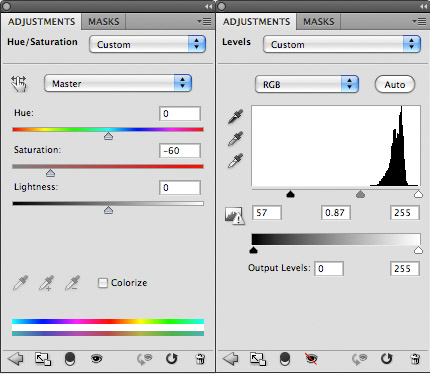Delete the Hue/Saturation adjustment layer
Image resolution: width=430 pixels, height=374 pixels.
coord(200,359)
